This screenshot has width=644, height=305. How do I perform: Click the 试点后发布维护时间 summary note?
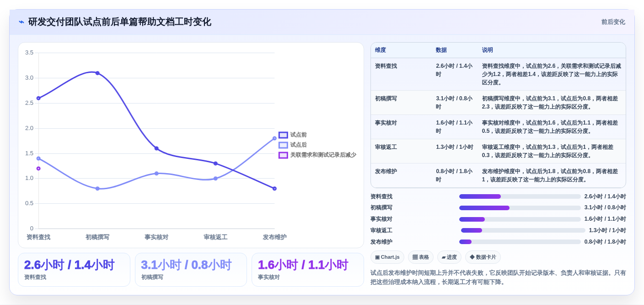coord(498,278)
